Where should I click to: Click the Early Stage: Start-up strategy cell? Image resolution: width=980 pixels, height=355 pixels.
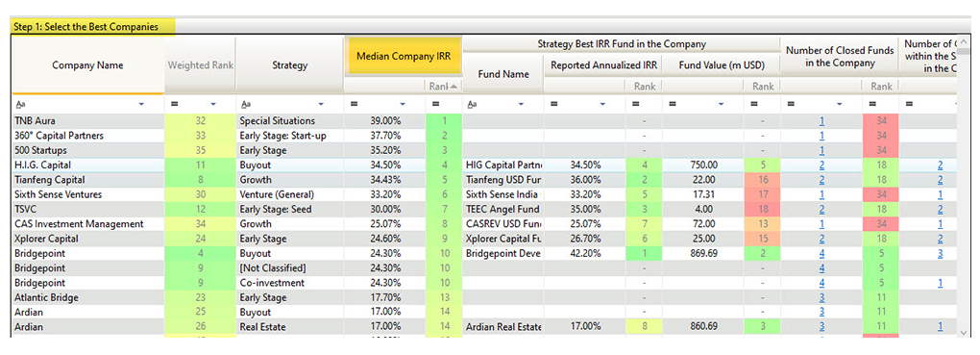[289, 136]
